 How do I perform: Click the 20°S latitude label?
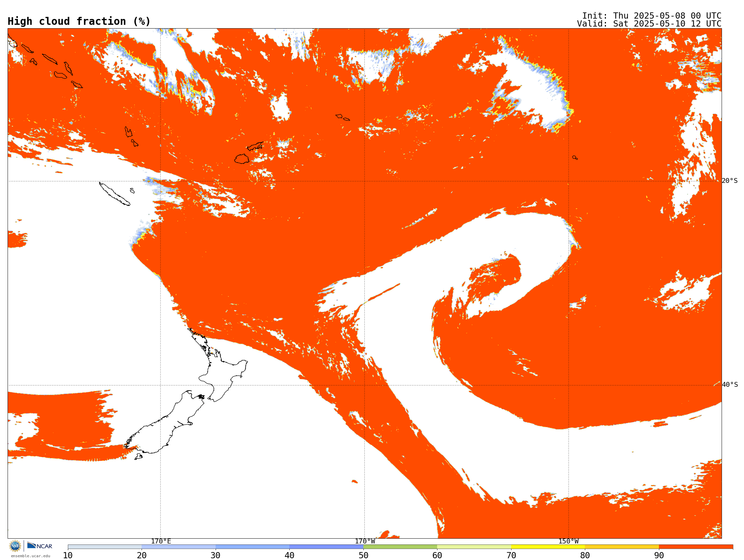tap(730, 180)
